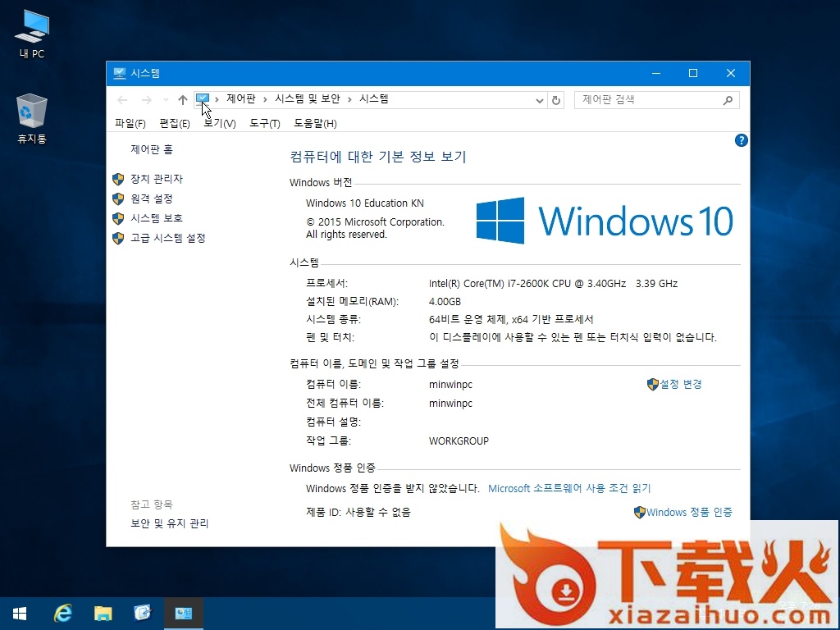This screenshot has height=630, width=840.
Task: Click the search magnifier icon
Action: tap(728, 100)
